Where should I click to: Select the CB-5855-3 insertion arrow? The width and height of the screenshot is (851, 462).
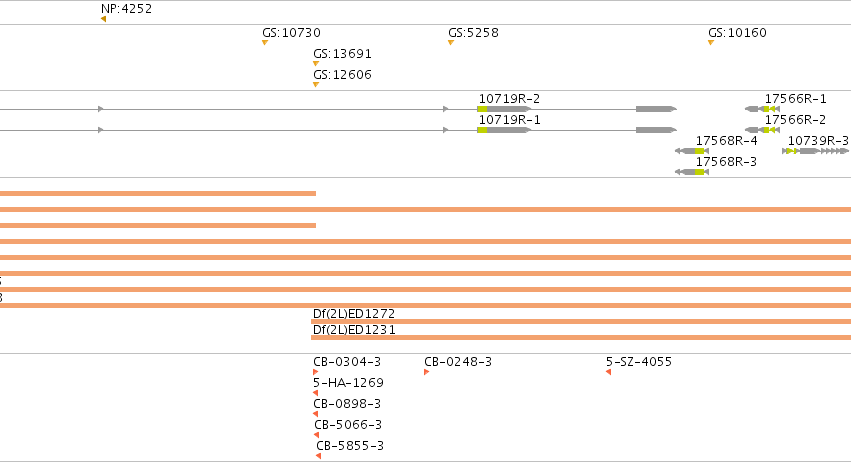coord(319,456)
